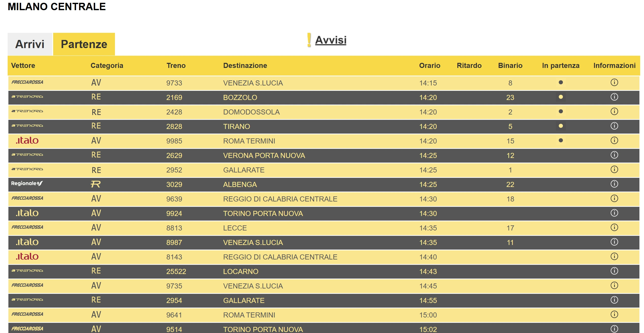Click destination Reggio di Calabria Centrale 9639
Image resolution: width=644 pixels, height=333 pixels.
(280, 199)
